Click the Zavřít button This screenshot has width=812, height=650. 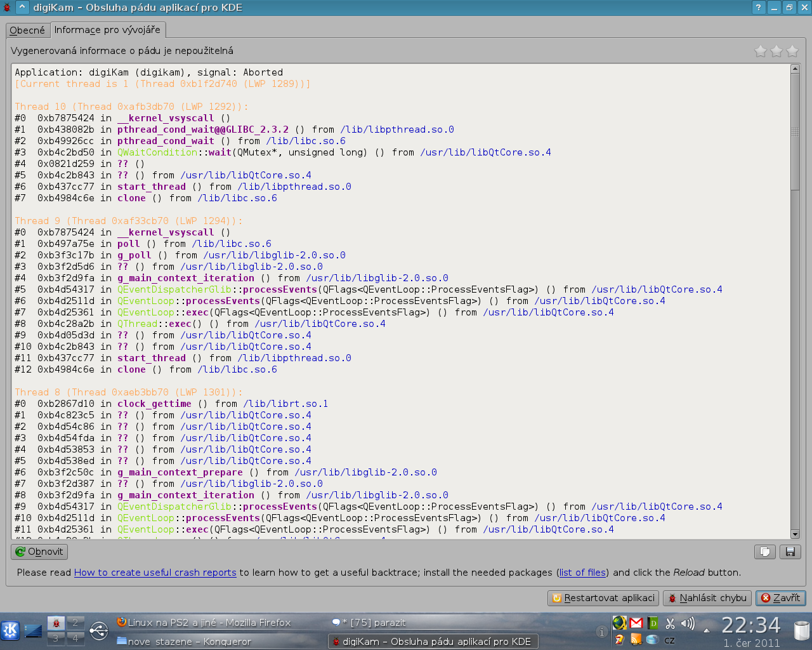(780, 598)
